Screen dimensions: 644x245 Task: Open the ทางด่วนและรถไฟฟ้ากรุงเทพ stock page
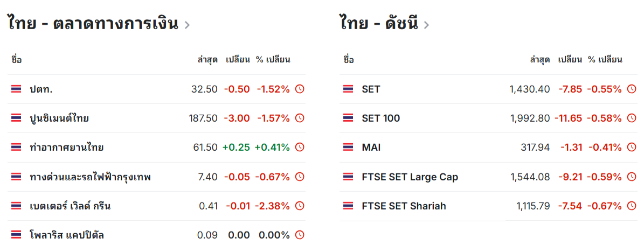pos(91,177)
